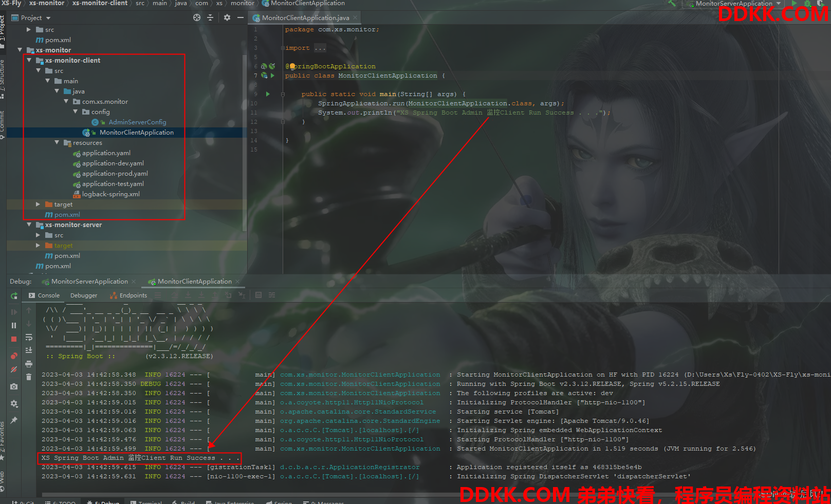This screenshot has width=831, height=504.
Task: Open application.yaml in resources
Action: (106, 153)
